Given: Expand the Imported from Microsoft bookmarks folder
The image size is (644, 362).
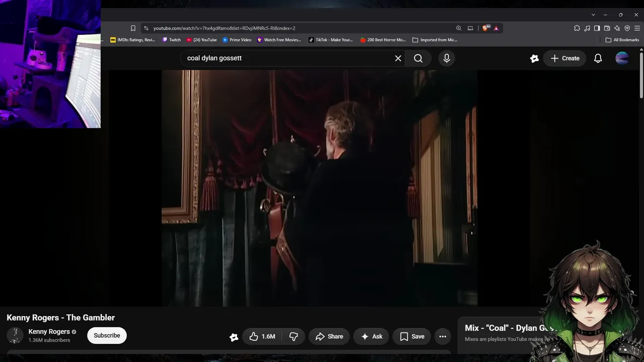Looking at the screenshot, I should [x=435, y=40].
